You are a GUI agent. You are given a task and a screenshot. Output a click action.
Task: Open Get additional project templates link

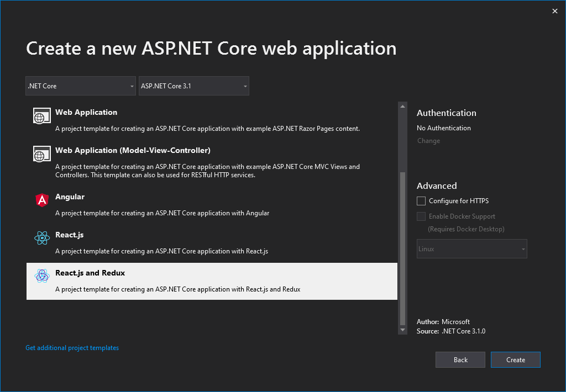(x=72, y=348)
